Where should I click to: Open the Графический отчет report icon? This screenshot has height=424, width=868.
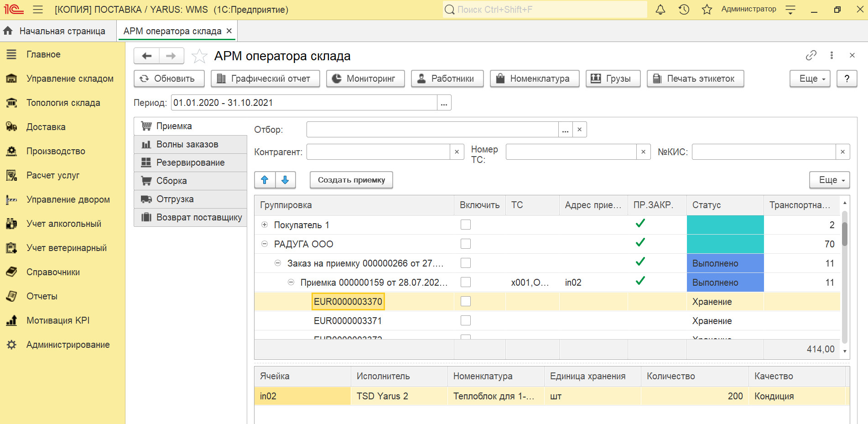click(x=221, y=79)
